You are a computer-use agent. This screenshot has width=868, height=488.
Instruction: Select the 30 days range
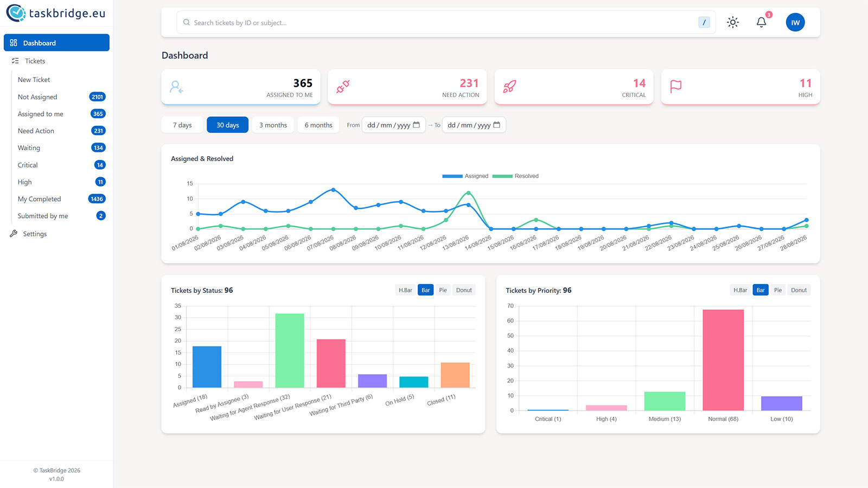click(228, 125)
